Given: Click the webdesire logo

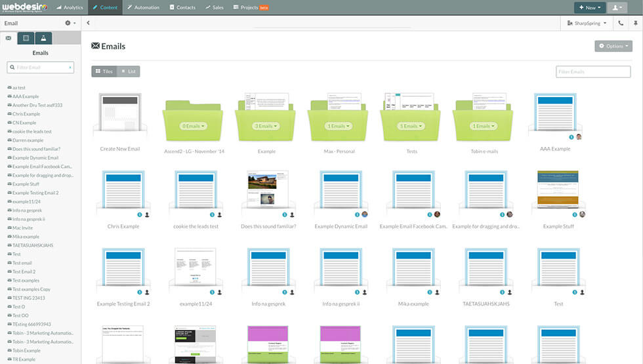Looking at the screenshot, I should (x=25, y=7).
